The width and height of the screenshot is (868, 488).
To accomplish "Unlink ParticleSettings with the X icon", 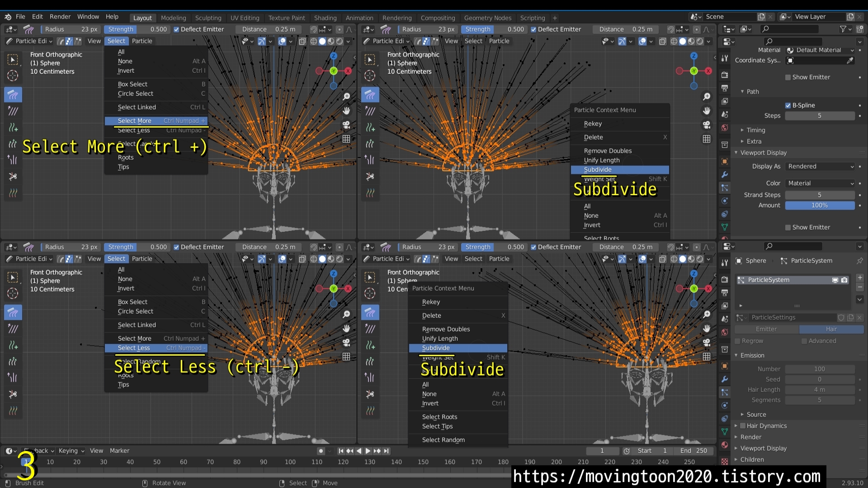I will tap(859, 318).
